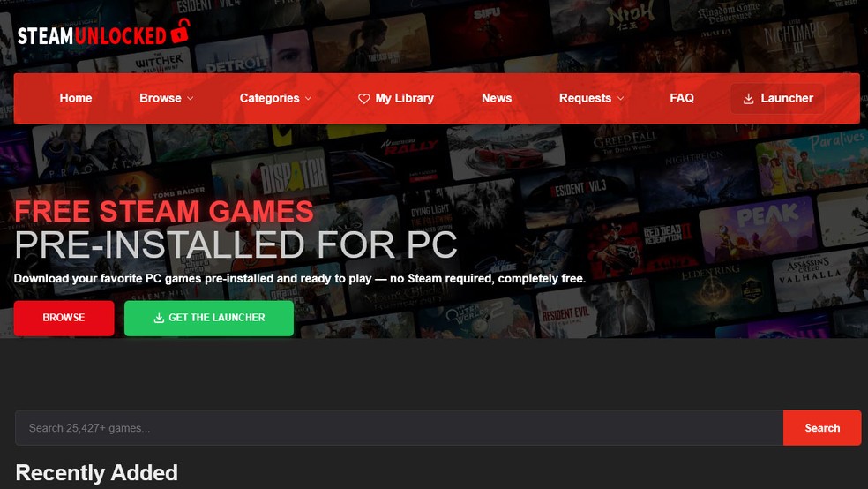The height and width of the screenshot is (489, 868).
Task: Click the Launcher button in the navbar
Action: tap(777, 99)
